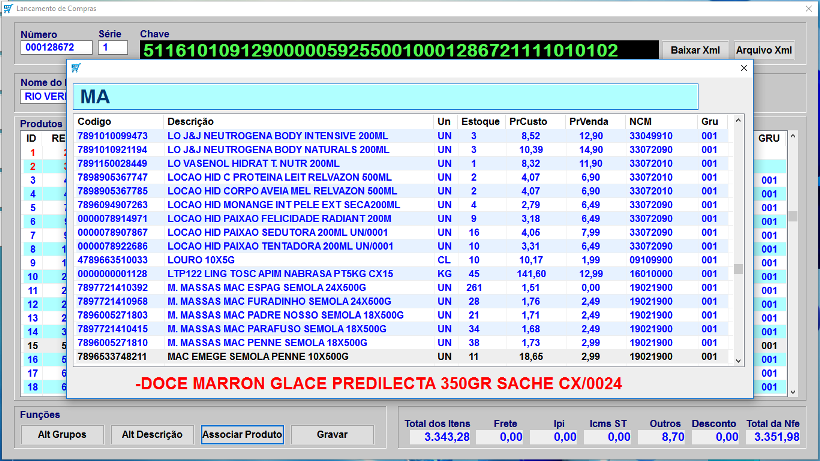Click the Ipi value field
The image size is (820, 461).
coord(553,437)
